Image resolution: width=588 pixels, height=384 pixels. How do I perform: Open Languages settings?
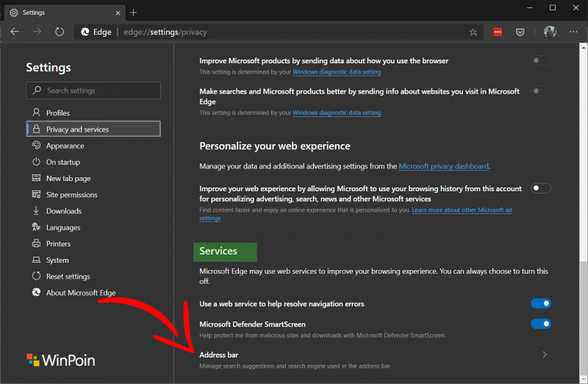click(x=93, y=227)
